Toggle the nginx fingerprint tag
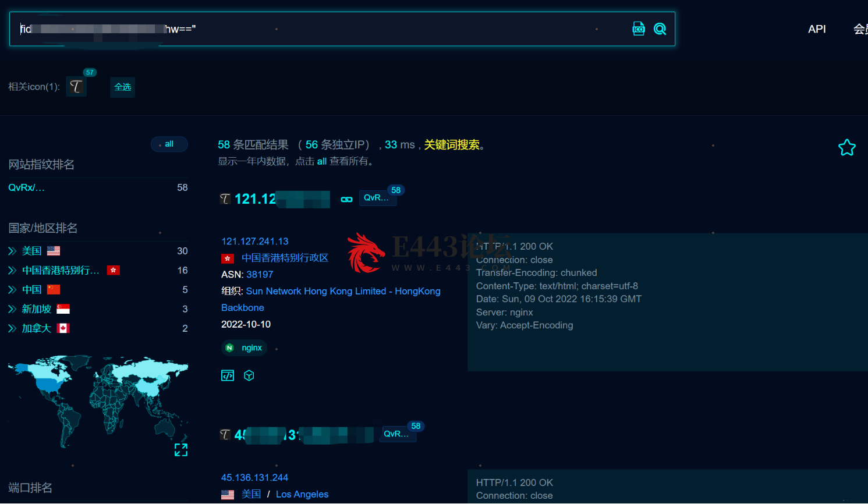Screen dimensions: 868x504 point(244,347)
